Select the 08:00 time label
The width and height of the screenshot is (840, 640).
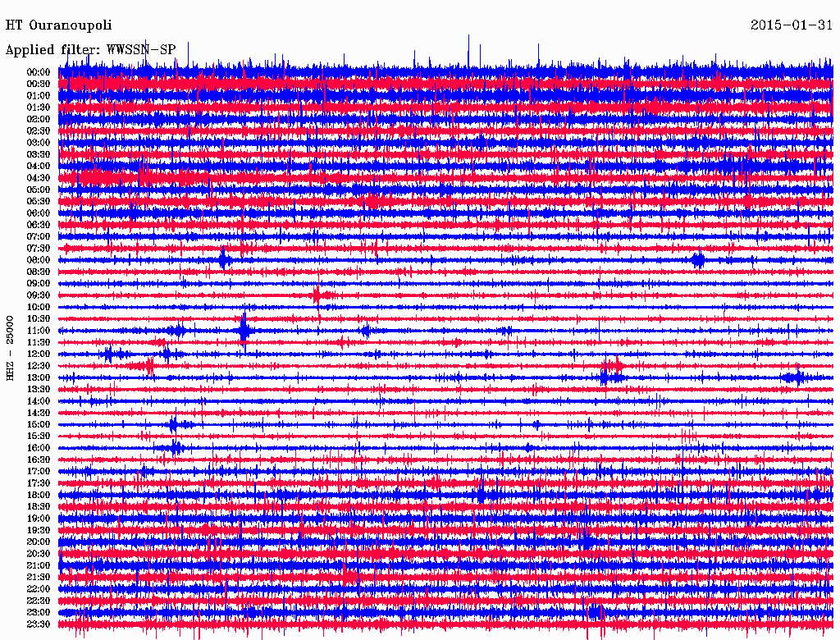click(39, 260)
